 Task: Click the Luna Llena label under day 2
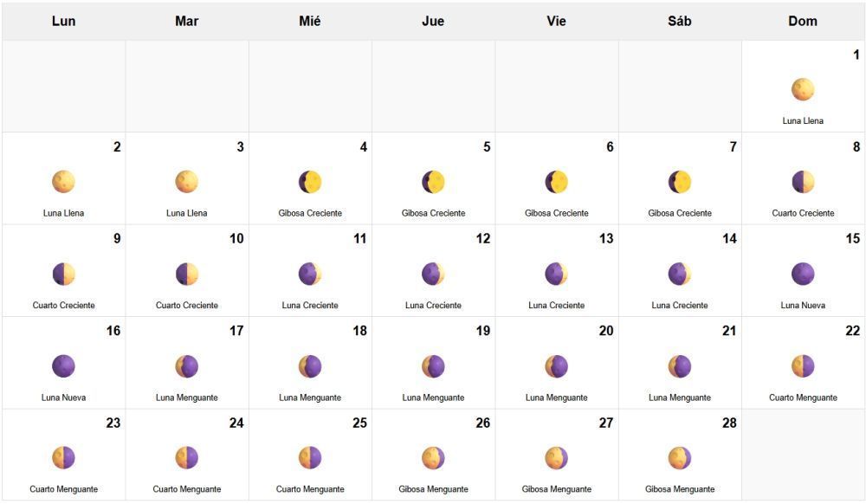(63, 213)
